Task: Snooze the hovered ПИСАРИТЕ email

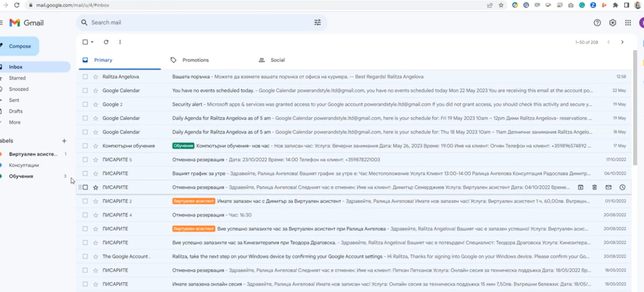Action: (622, 187)
